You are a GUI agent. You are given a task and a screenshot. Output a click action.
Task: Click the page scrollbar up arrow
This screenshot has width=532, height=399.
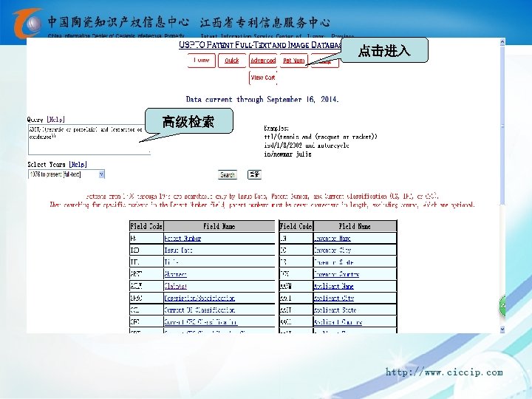502,42
